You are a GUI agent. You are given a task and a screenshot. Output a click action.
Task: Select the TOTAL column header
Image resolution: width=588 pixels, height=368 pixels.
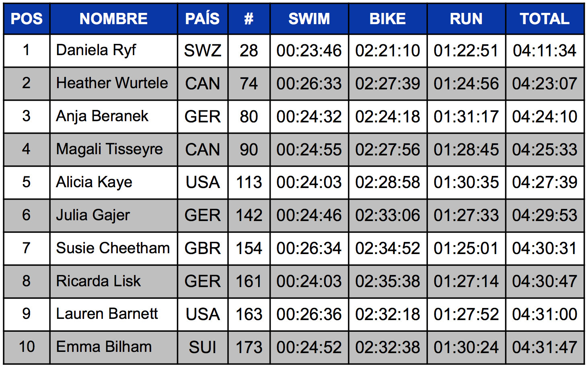tap(545, 19)
